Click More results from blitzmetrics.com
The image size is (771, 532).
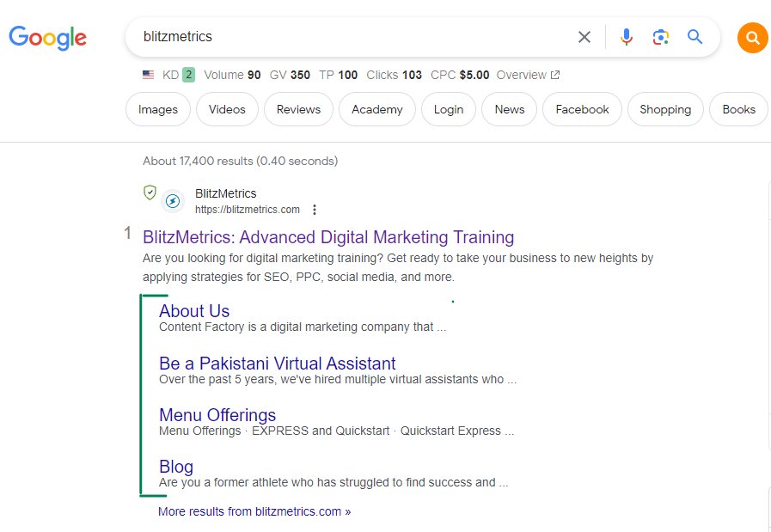[x=254, y=511]
